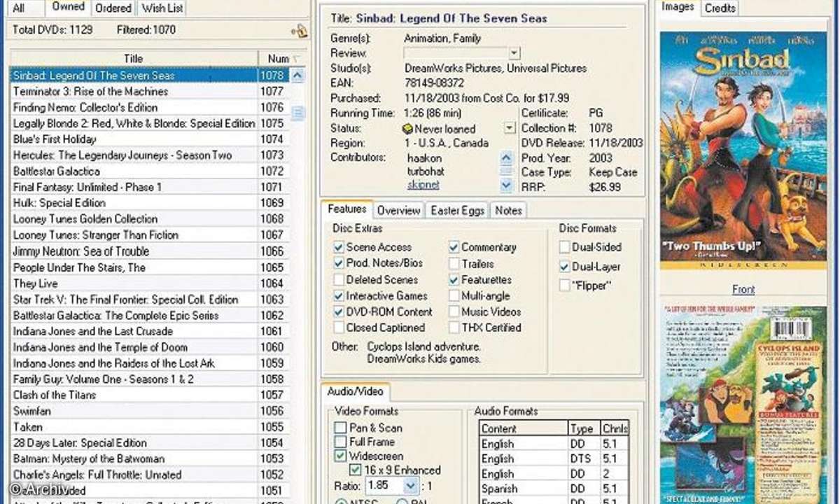The image size is (840, 504).
Task: Select Terminator 3: Rise of the Machines
Action: pyautogui.click(x=150, y=91)
